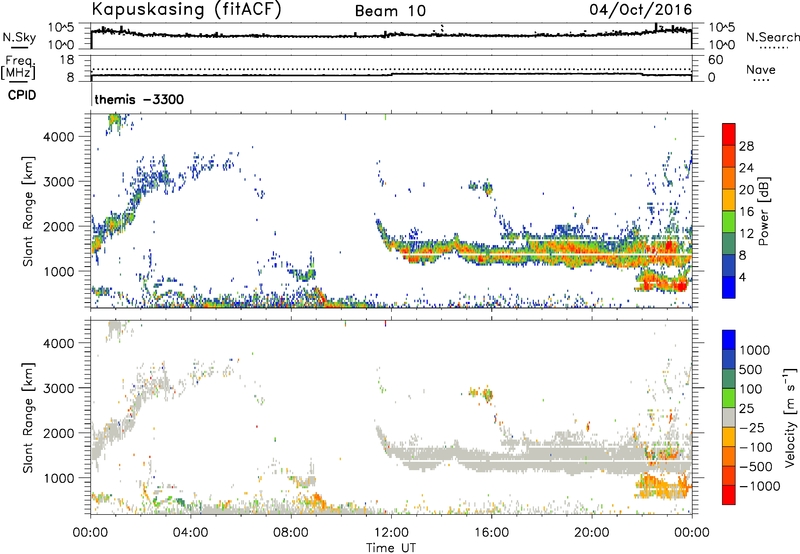Click the '60' Nave axis tick
Screen dimensions: 800x554
click(715, 60)
